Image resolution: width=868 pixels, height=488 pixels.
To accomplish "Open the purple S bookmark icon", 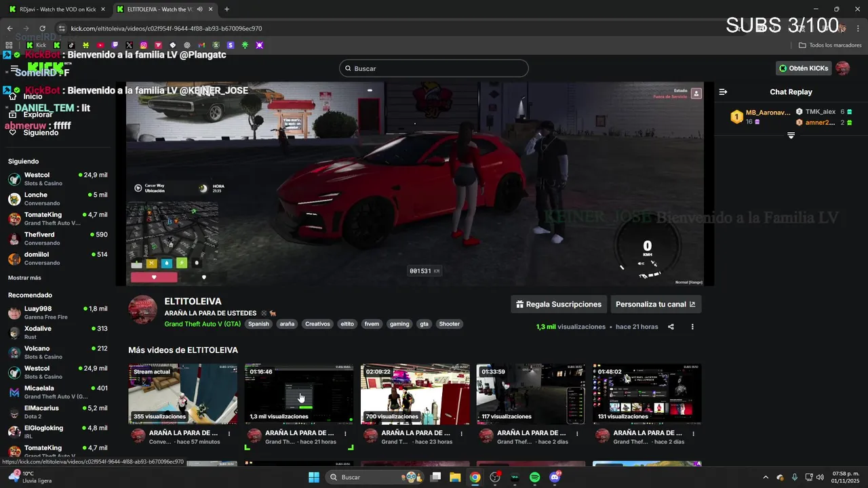I will coord(231,45).
